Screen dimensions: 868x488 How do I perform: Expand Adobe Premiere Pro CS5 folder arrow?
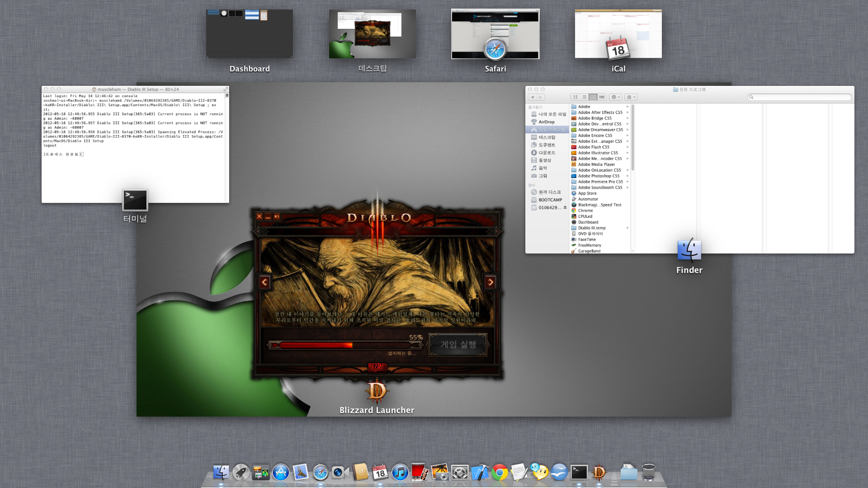(627, 182)
